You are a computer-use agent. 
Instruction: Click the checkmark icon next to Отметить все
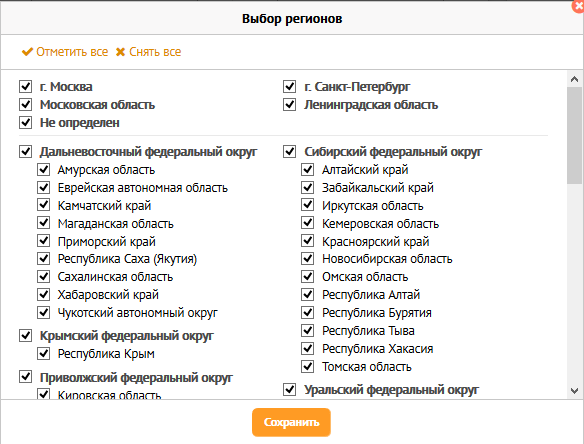pos(28,52)
